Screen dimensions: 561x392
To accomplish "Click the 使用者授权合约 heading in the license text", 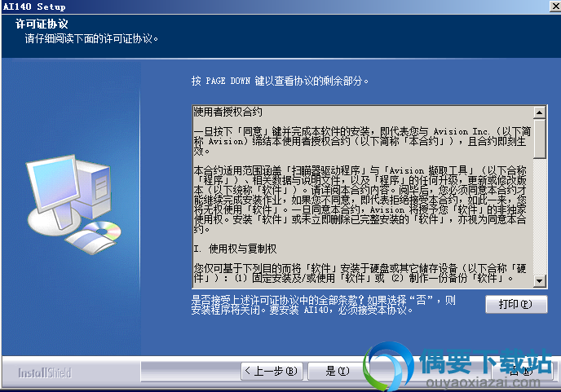I will 228,112.
